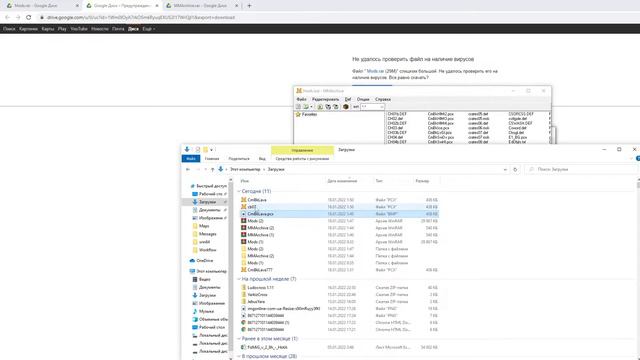Click the New archive icon in MMArchive toolbar

(298, 107)
